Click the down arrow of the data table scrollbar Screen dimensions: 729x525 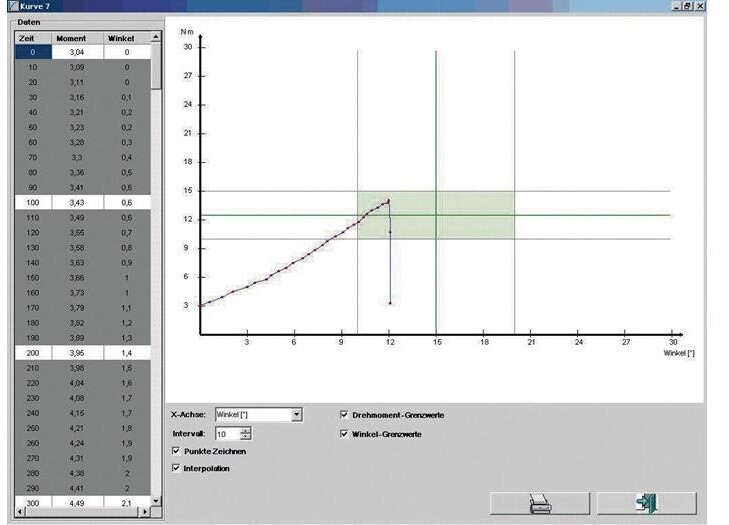point(156,500)
